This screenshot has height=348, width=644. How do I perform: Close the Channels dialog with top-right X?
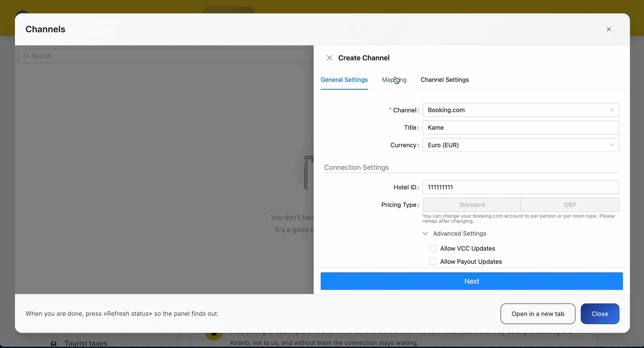609,29
